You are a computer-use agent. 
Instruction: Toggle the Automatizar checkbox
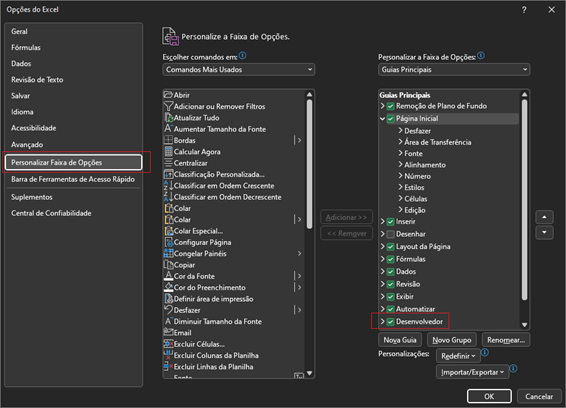click(390, 309)
